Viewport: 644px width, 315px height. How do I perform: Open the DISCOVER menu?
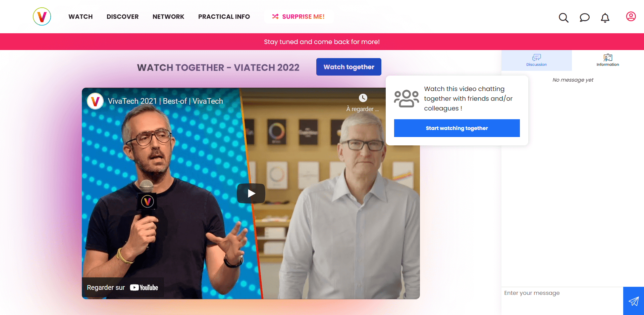click(x=122, y=17)
